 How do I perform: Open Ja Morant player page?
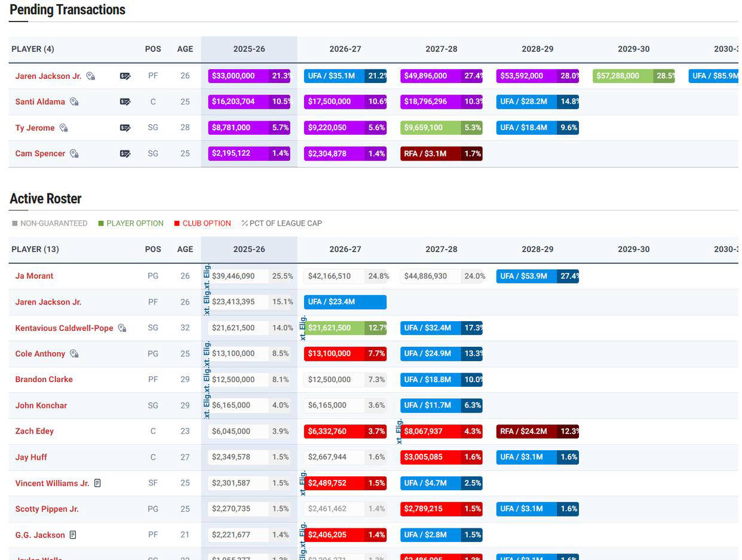34,276
